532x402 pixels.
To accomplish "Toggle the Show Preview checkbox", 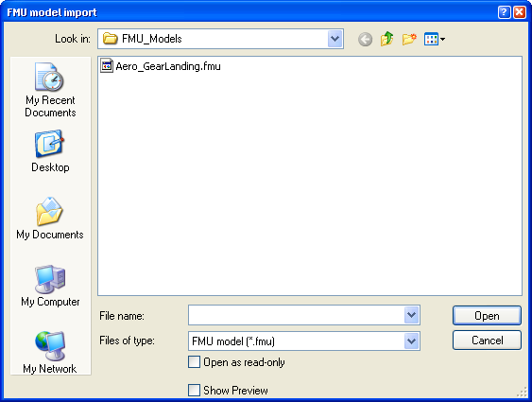I will 194,390.
